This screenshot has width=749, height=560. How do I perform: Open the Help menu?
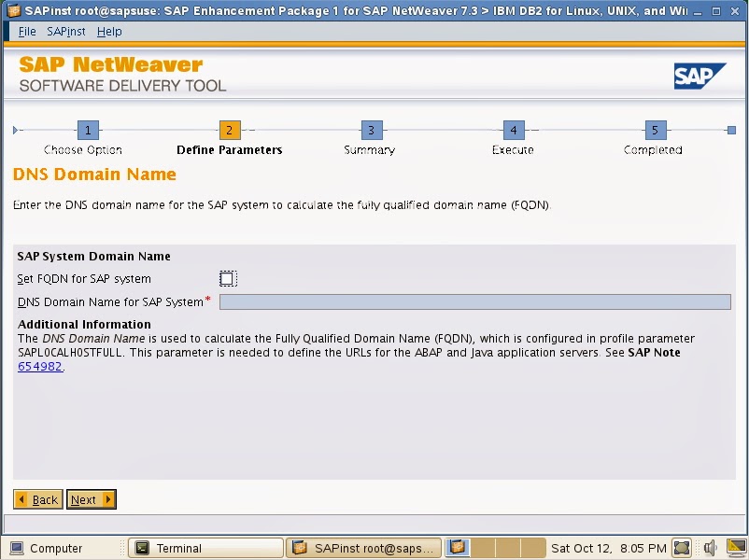tap(109, 31)
